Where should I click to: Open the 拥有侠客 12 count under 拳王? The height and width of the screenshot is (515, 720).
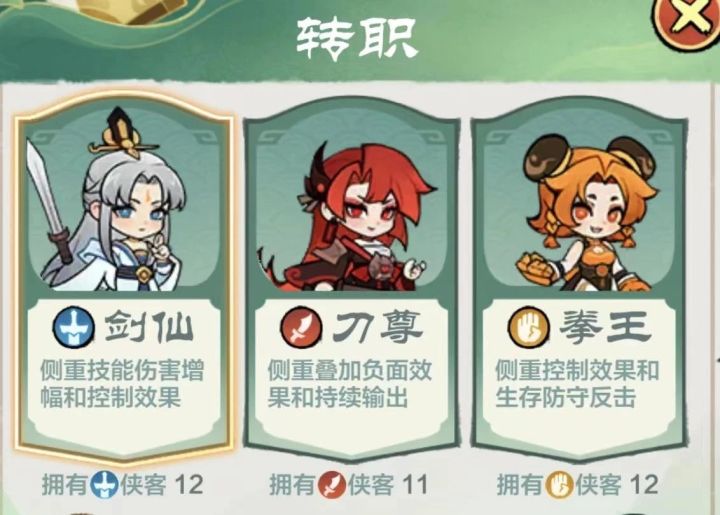(578, 485)
